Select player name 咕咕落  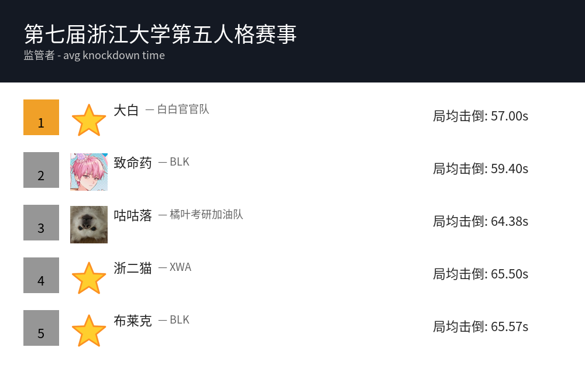coord(133,215)
